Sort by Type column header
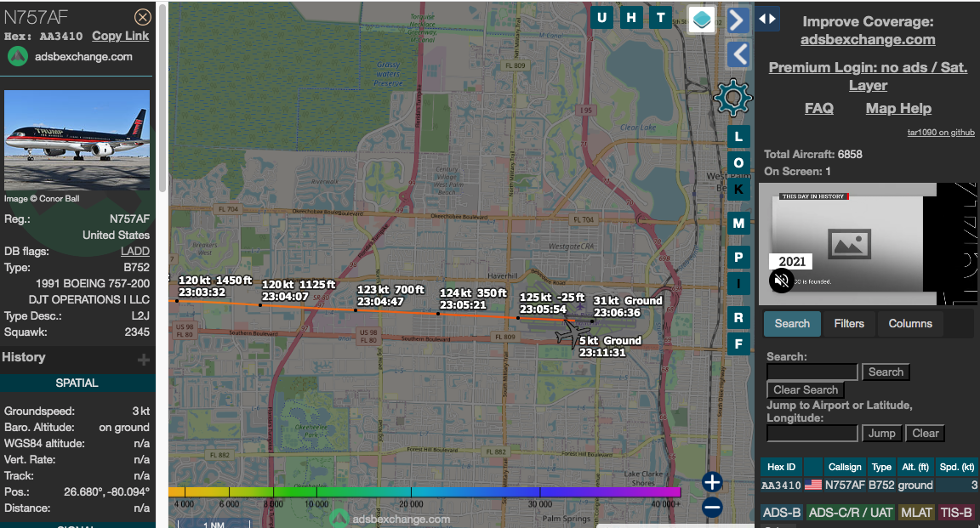The image size is (980, 528). (881, 467)
